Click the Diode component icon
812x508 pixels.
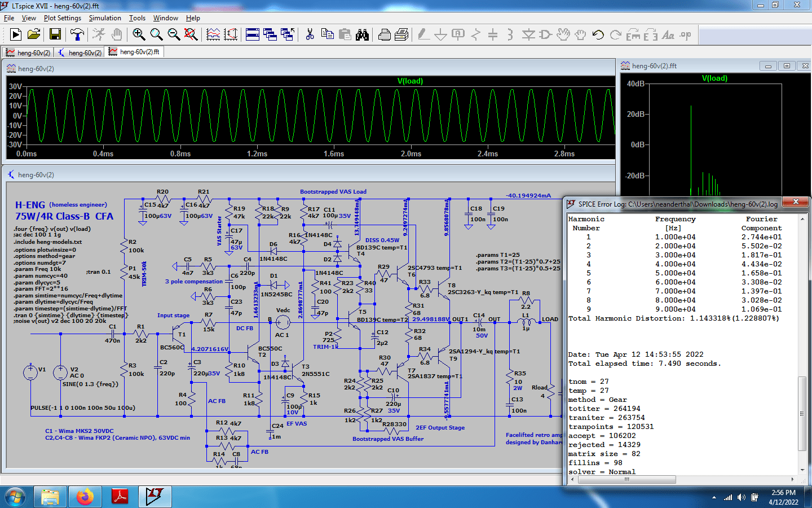(x=528, y=35)
